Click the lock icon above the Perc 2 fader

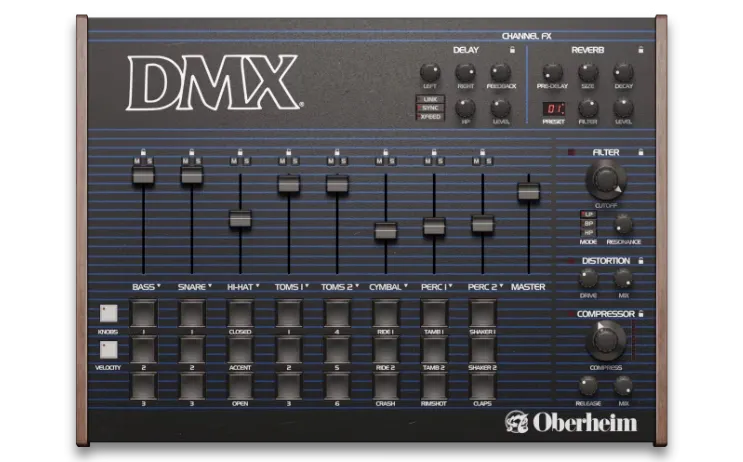(482, 153)
